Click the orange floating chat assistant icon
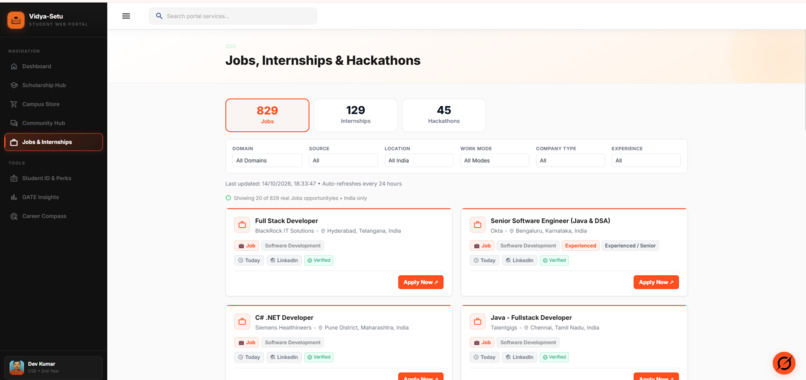Screen dimensions: 806x380 point(784,363)
